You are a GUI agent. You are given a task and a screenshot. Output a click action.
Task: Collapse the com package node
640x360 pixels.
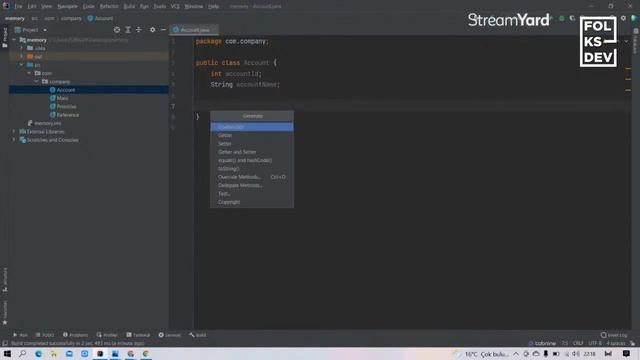29,73
